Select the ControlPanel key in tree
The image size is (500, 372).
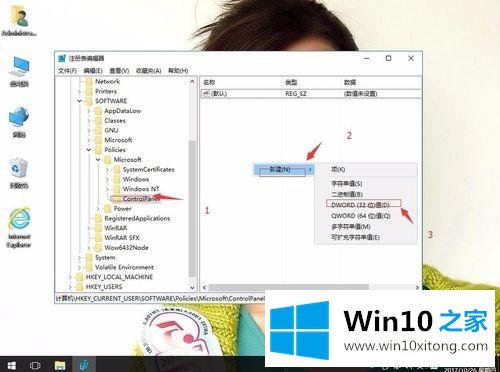coord(140,199)
